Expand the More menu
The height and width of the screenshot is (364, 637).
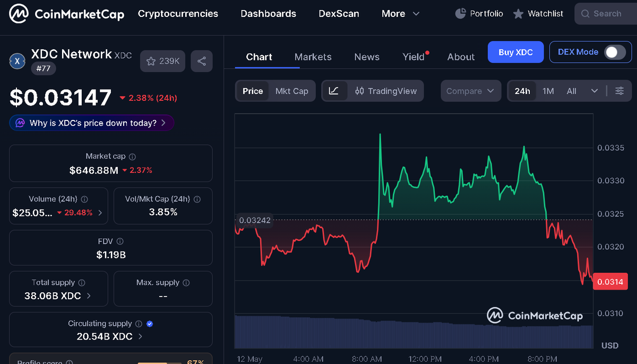click(400, 14)
